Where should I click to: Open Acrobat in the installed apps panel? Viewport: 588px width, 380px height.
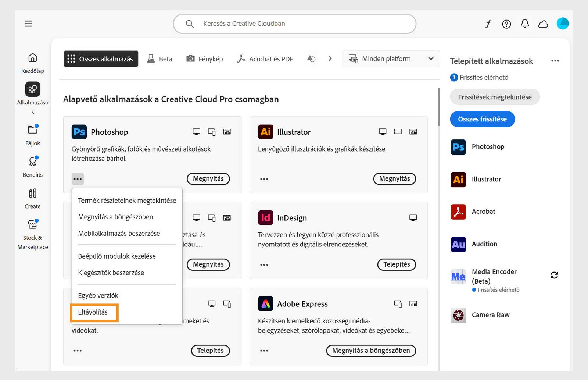458,212
